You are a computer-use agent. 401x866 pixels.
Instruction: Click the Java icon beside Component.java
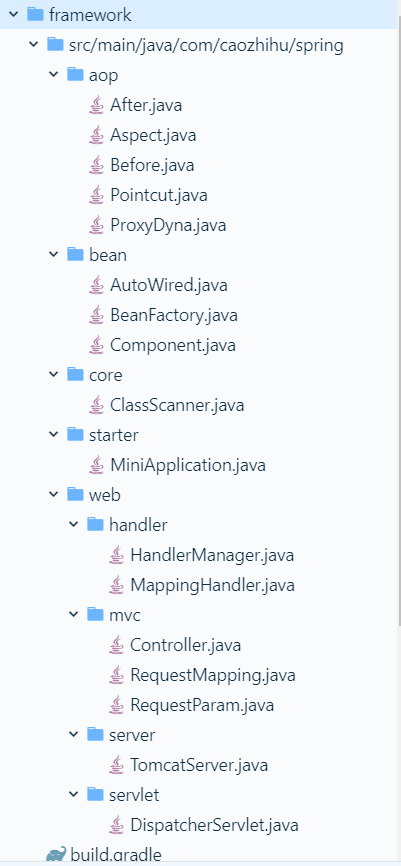pos(97,345)
